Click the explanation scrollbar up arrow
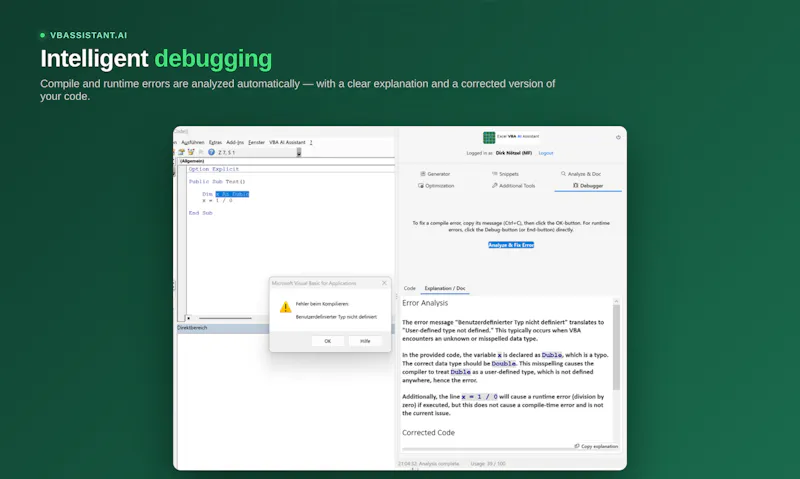This screenshot has height=479, width=800. tap(616, 301)
